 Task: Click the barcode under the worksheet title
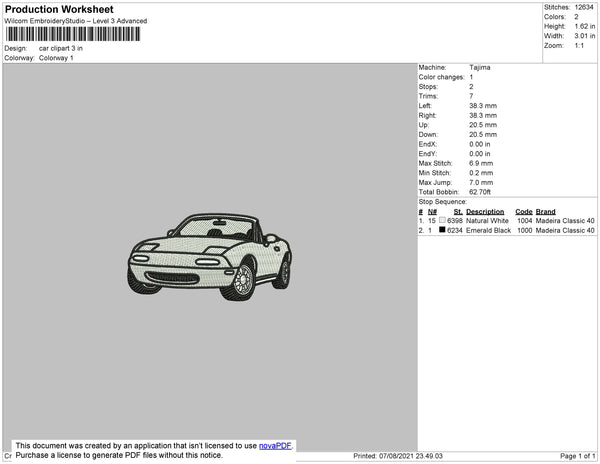[x=70, y=35]
